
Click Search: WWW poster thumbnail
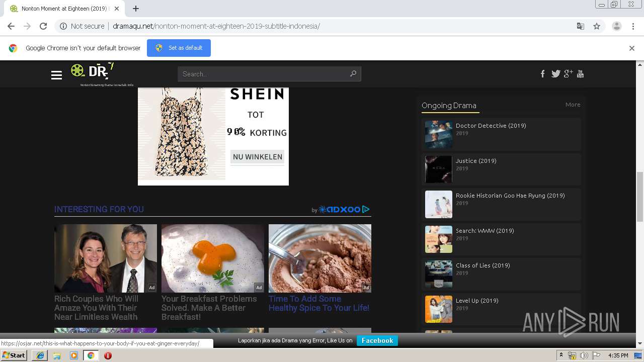pos(438,239)
